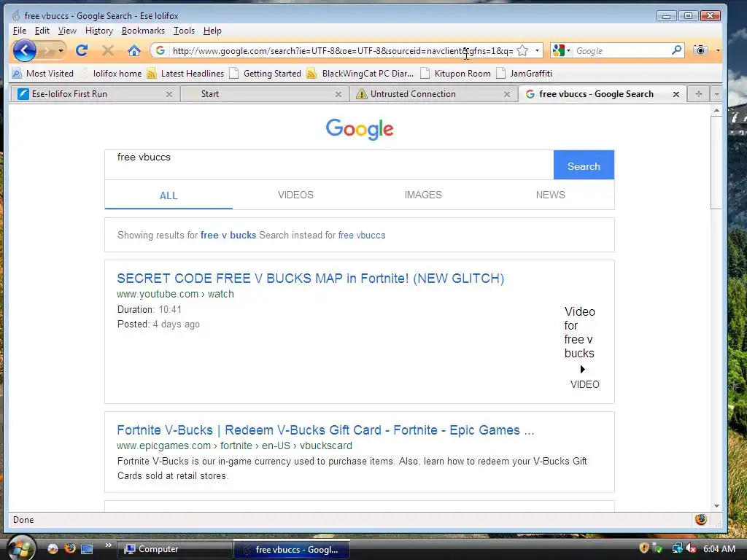Close the Untrusted Connection tab

(507, 94)
